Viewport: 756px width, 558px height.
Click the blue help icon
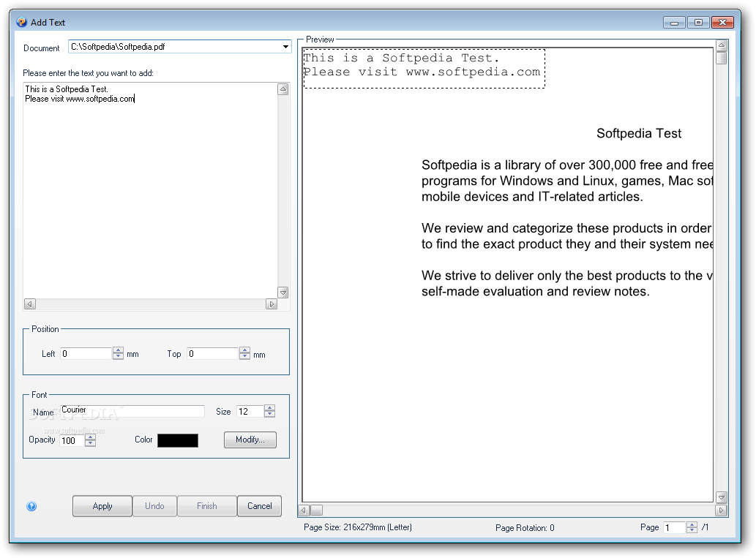(x=31, y=506)
